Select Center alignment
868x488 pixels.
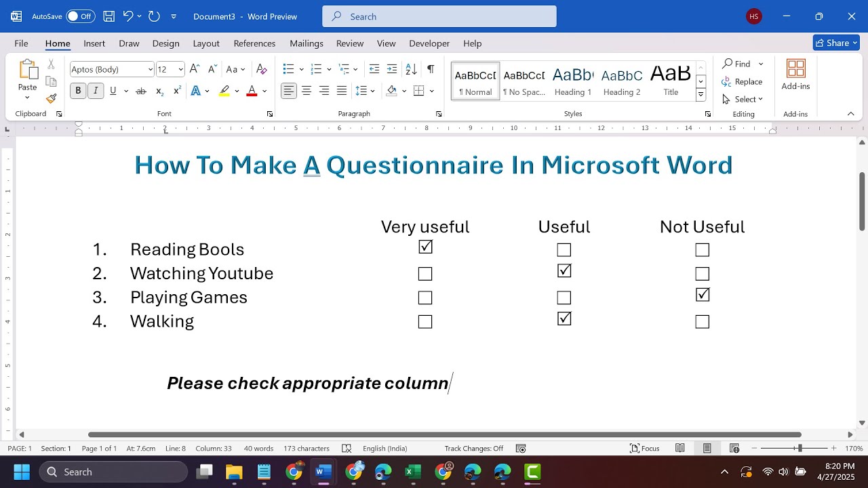coord(307,91)
